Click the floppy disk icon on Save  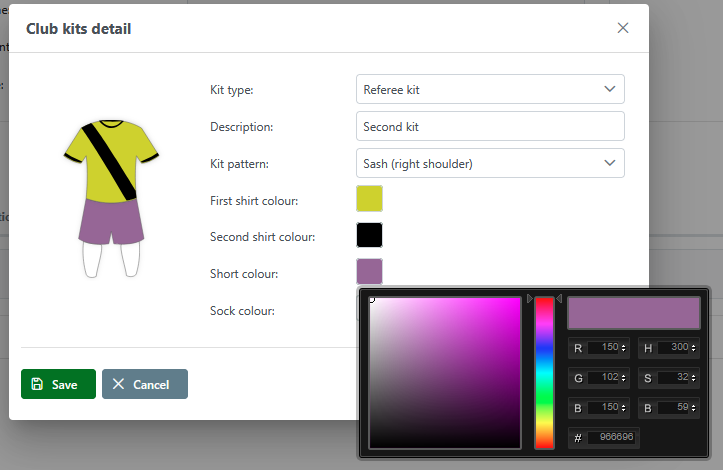(x=37, y=384)
